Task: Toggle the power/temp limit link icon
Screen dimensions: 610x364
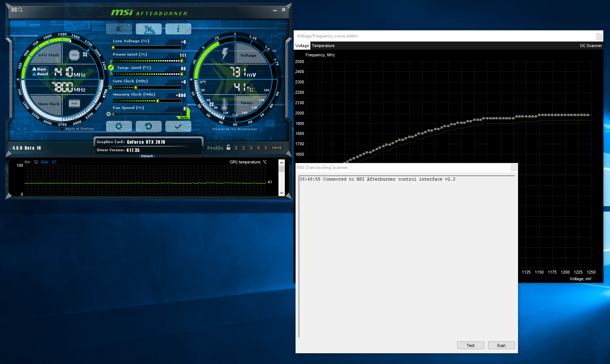Action: pyautogui.click(x=111, y=67)
